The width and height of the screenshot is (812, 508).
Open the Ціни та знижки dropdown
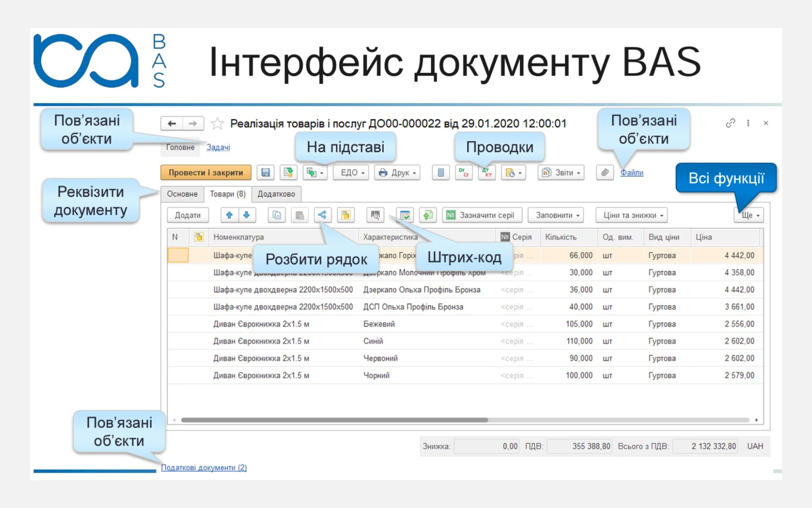tap(631, 215)
